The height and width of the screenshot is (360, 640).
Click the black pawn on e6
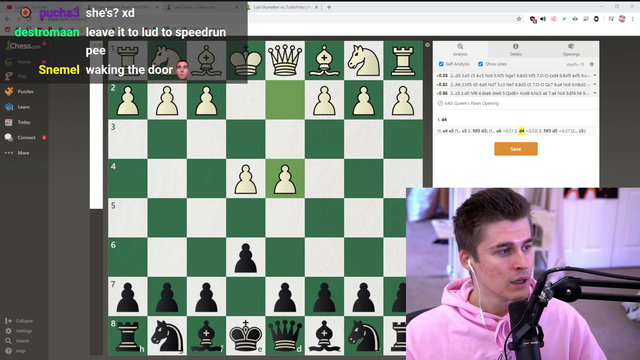pyautogui.click(x=245, y=257)
